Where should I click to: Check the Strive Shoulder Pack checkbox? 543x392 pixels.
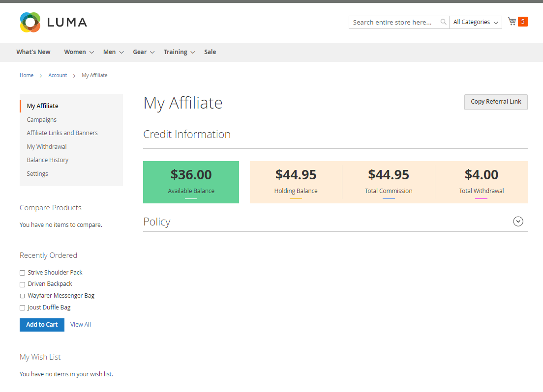pos(22,273)
